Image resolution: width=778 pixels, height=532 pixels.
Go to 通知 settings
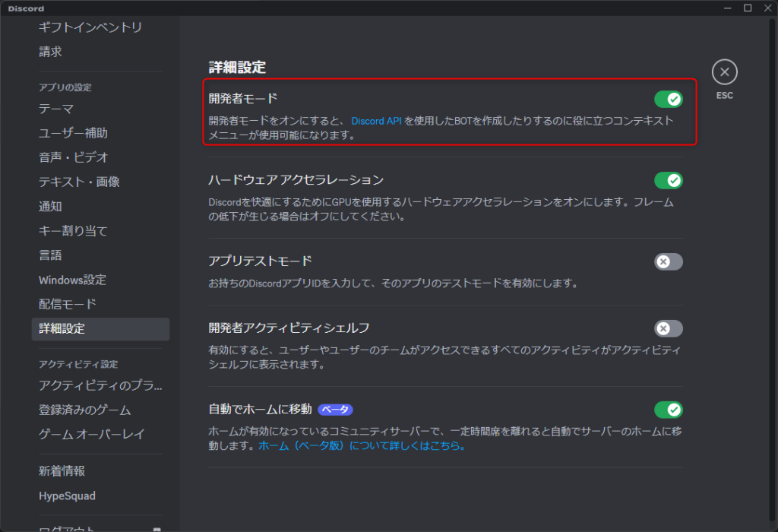tap(51, 206)
